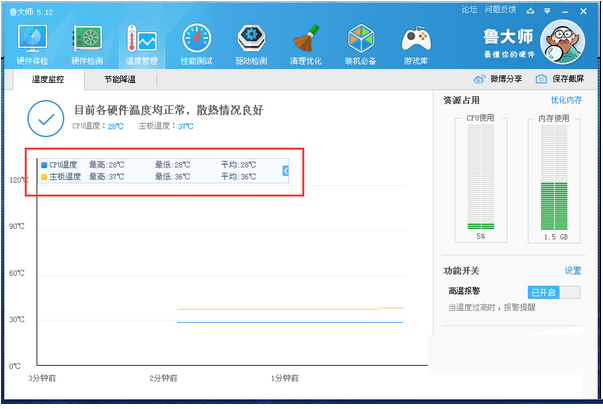The width and height of the screenshot is (603, 409).
Task: Click the 平均:36℃ motherboard average value
Action: coord(238,177)
